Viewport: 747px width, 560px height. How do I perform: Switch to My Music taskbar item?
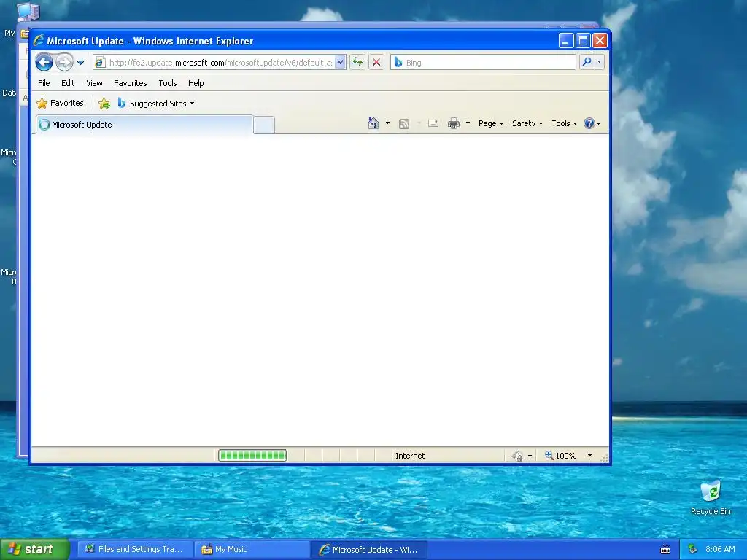click(x=252, y=549)
